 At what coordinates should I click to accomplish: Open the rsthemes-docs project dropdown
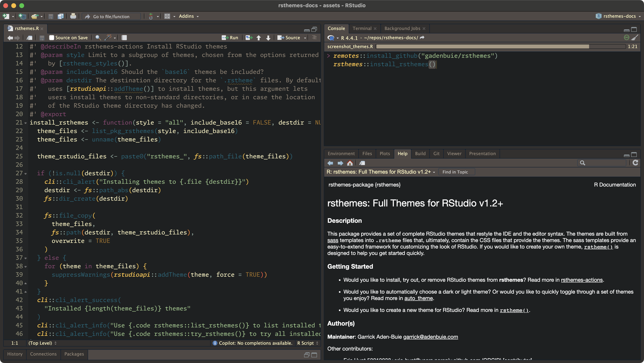(x=619, y=16)
